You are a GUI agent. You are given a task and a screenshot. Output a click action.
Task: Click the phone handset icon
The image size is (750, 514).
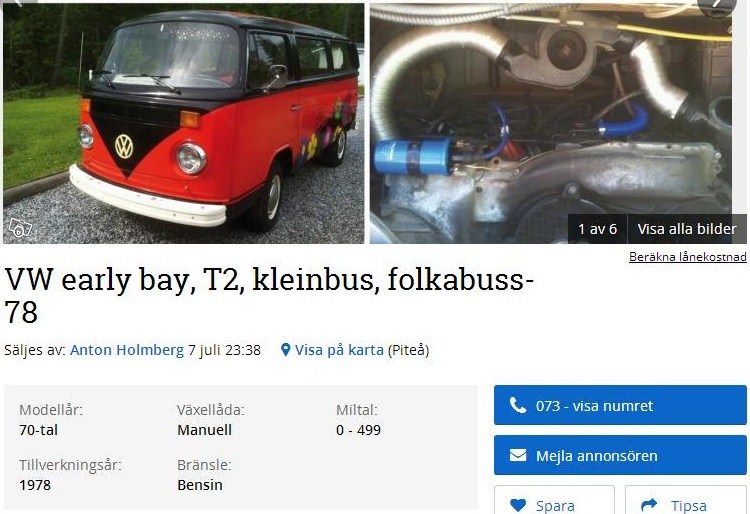click(x=518, y=405)
